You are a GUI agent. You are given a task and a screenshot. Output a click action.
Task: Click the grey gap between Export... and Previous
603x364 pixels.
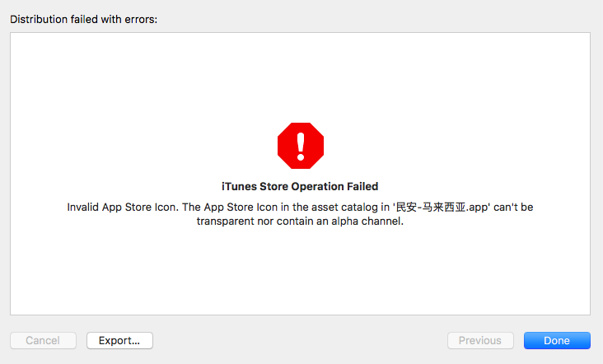pos(300,340)
